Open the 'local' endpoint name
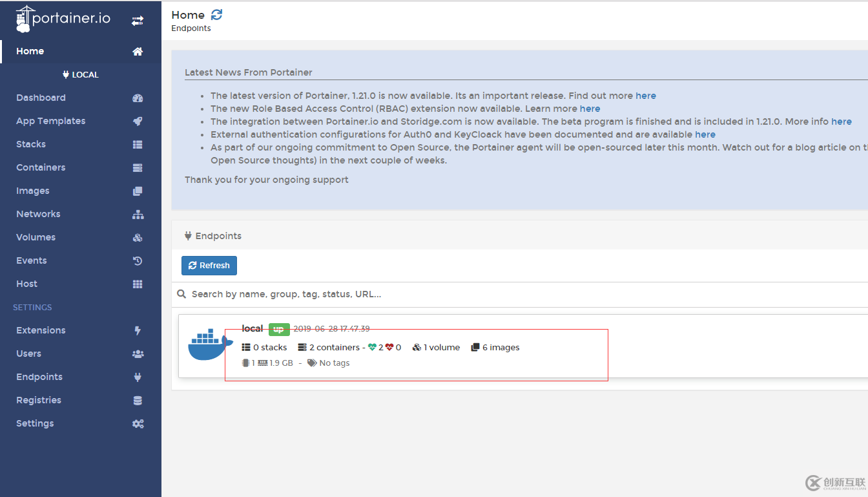 coord(253,329)
